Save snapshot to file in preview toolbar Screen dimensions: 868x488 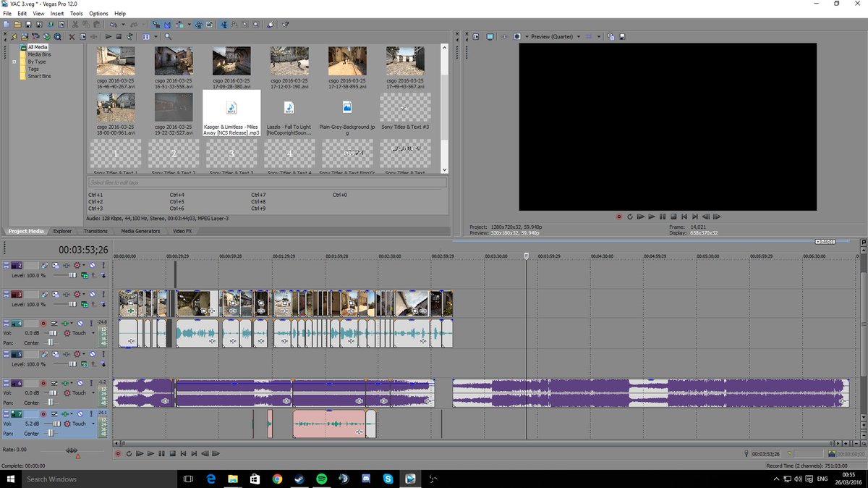point(621,36)
